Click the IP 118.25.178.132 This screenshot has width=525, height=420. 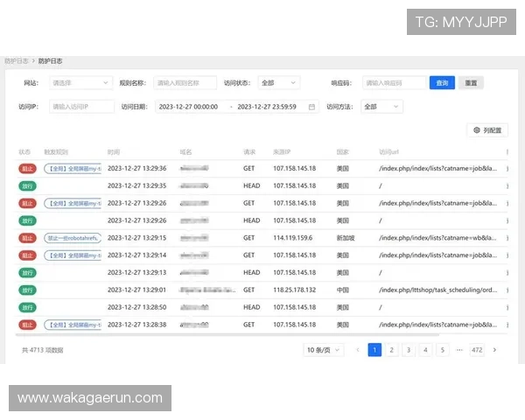pyautogui.click(x=294, y=290)
